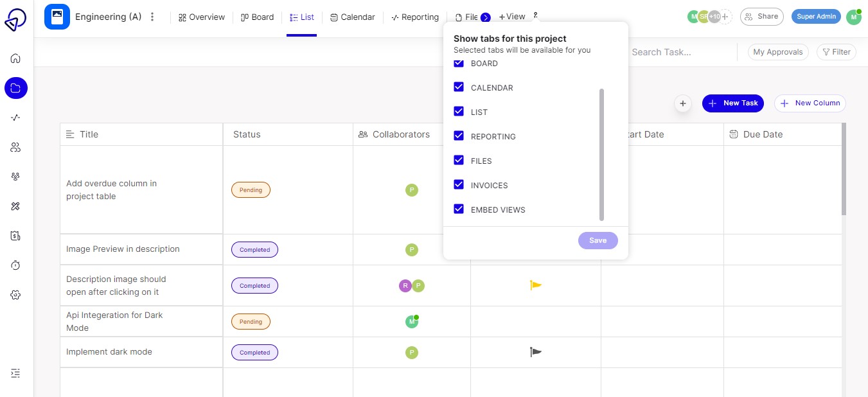The width and height of the screenshot is (868, 397).
Task: Switch to the Calendar tab
Action: [352, 17]
